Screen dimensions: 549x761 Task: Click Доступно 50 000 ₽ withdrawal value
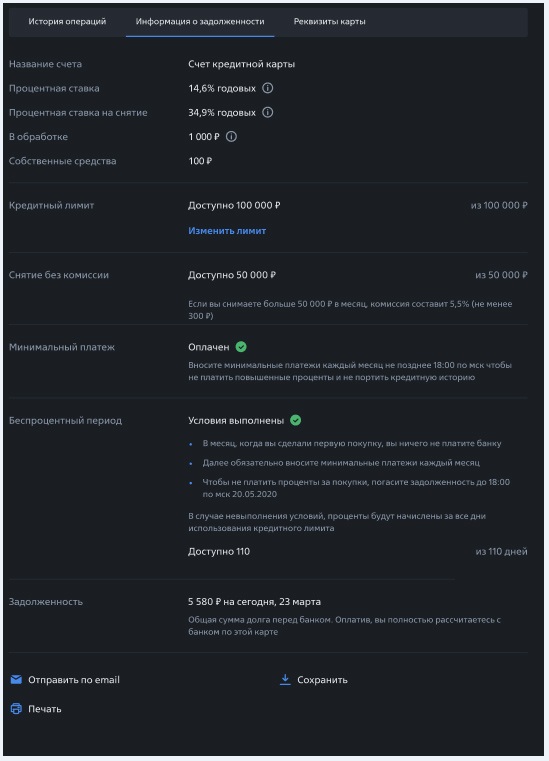coord(232,275)
